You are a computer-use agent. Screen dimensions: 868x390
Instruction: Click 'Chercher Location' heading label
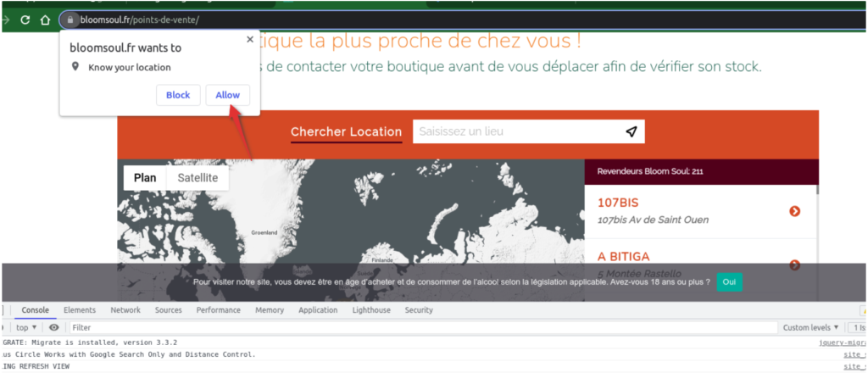[x=346, y=132]
